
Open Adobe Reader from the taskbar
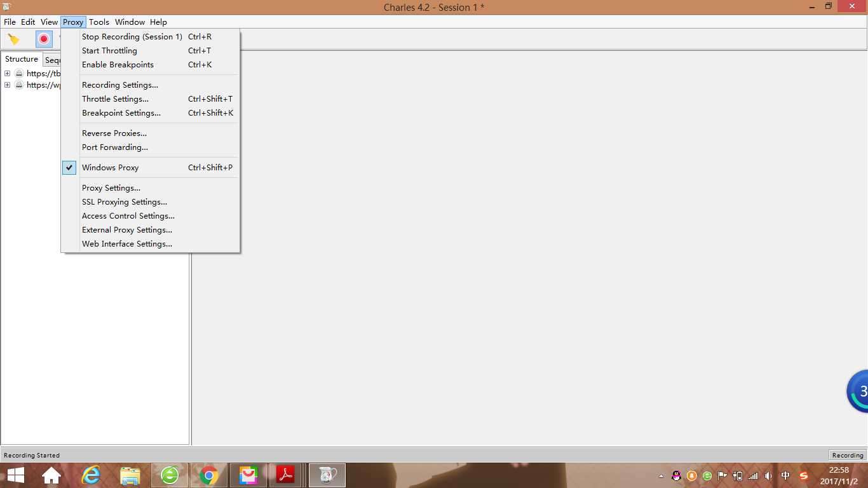(286, 475)
